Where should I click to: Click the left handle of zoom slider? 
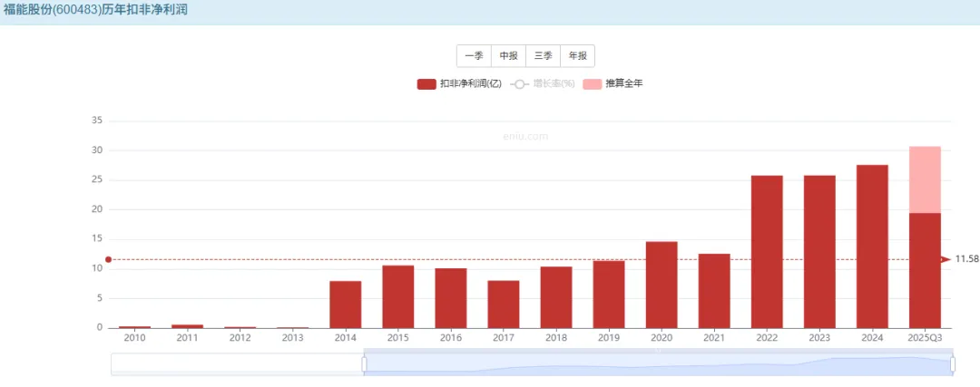pos(364,364)
